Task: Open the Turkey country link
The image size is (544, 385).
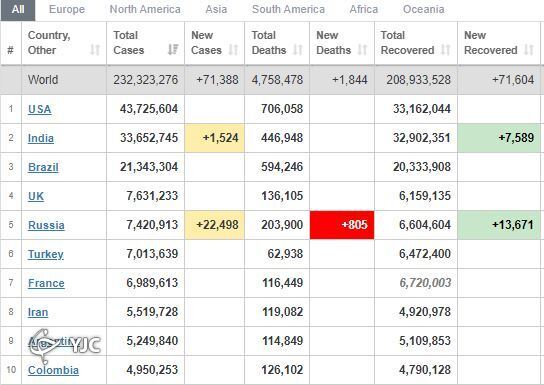Action: point(46,254)
